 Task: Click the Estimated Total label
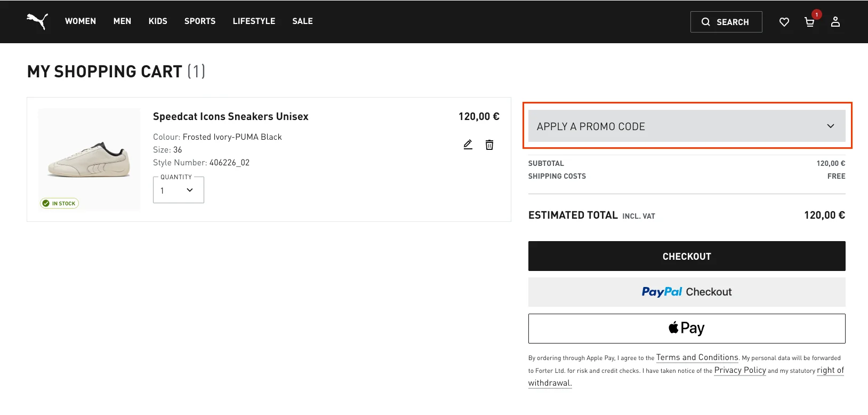pyautogui.click(x=573, y=215)
